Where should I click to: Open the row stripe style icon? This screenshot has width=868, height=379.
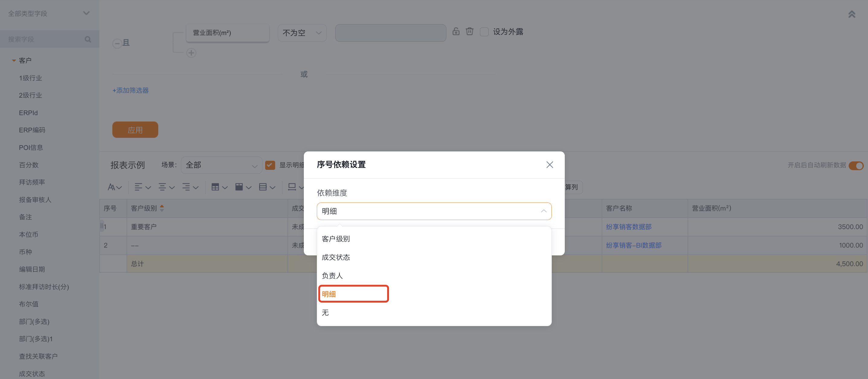pos(263,187)
